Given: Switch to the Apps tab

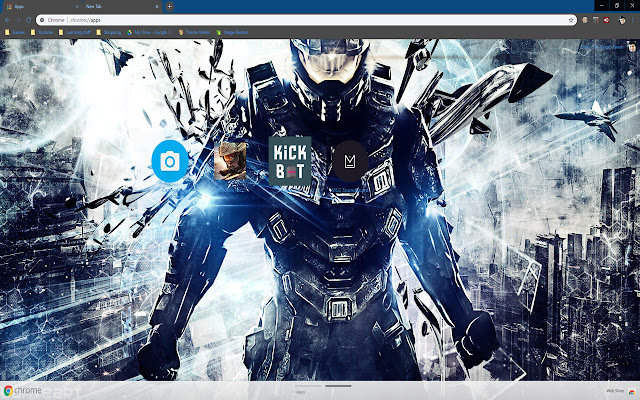Looking at the screenshot, I should (x=41, y=7).
